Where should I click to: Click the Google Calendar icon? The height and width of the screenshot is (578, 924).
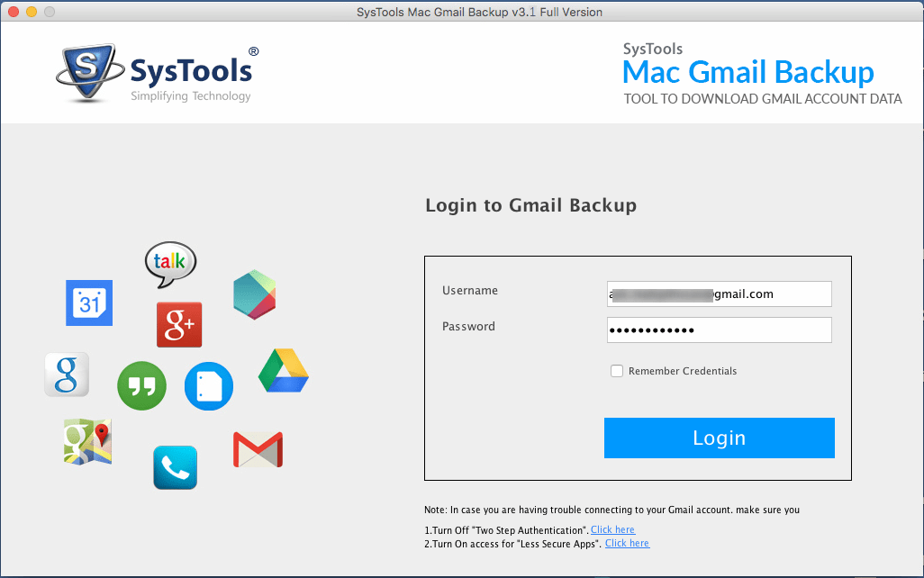(88, 303)
